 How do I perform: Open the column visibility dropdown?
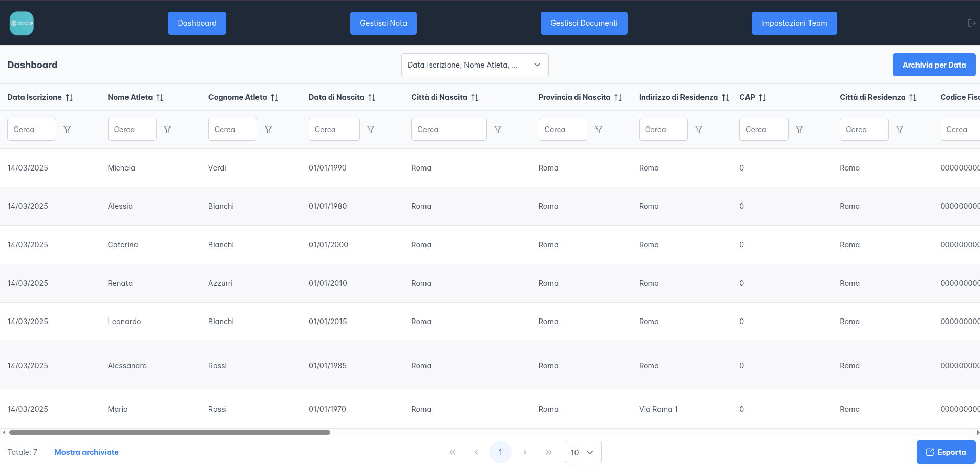475,65
